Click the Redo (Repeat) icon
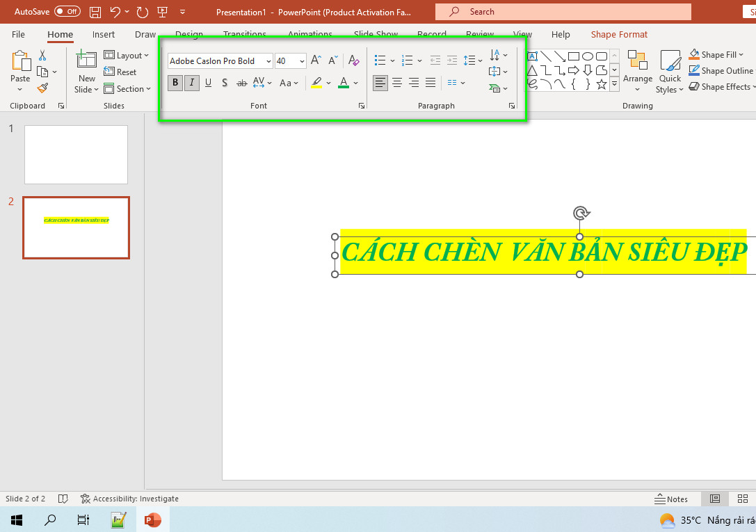 [143, 12]
